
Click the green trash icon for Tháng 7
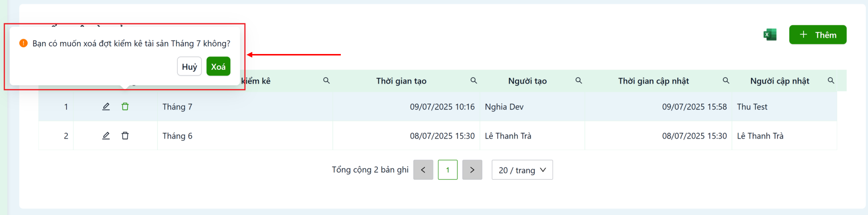[x=125, y=107]
